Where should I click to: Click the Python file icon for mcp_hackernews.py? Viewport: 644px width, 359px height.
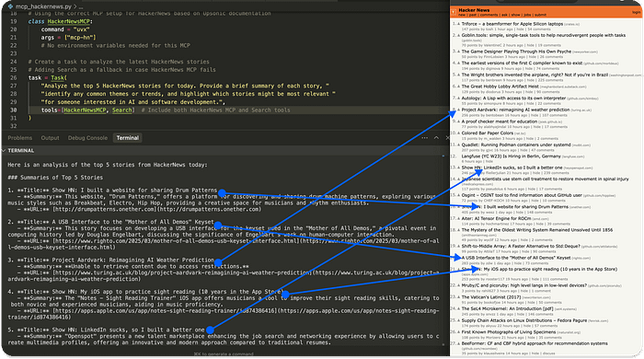coord(10,6)
